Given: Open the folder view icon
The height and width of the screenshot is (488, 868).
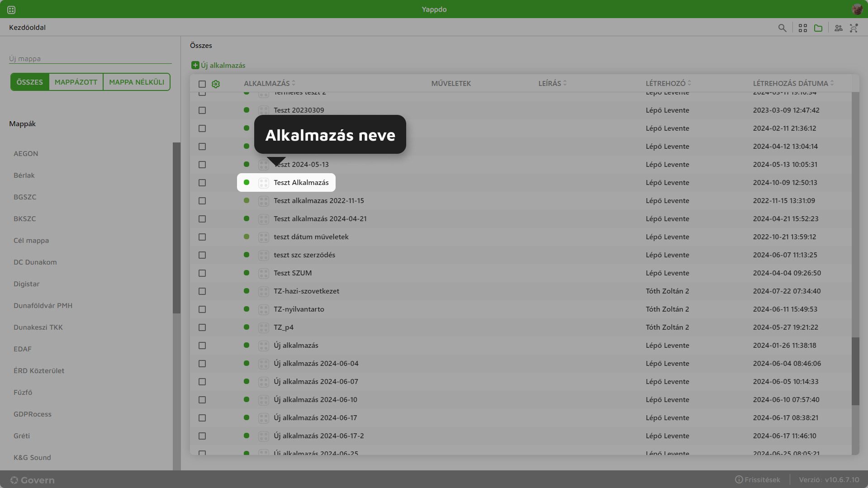Looking at the screenshot, I should click(818, 28).
